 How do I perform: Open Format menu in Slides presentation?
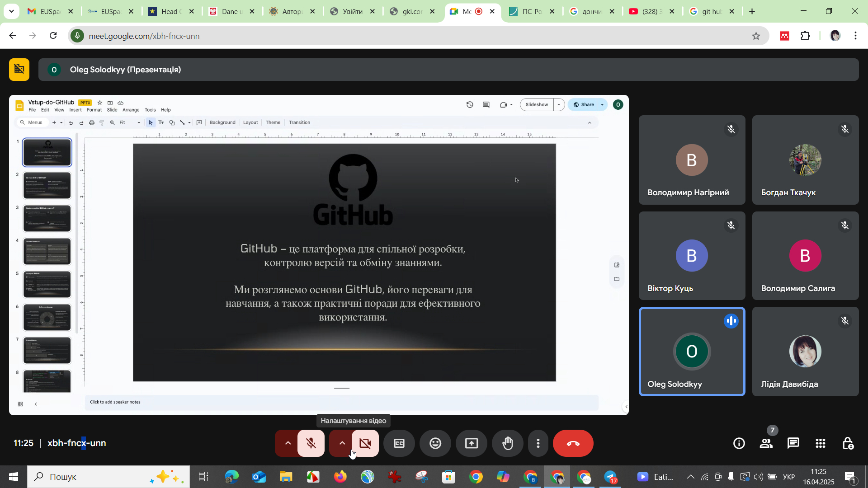(x=94, y=110)
